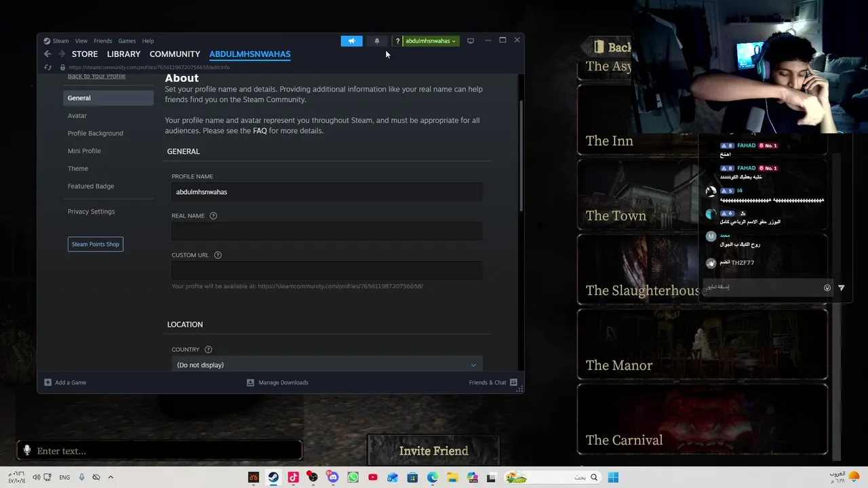Screen dimensions: 868x488
Task: Follow the Back to Your Profile link
Action: click(96, 76)
